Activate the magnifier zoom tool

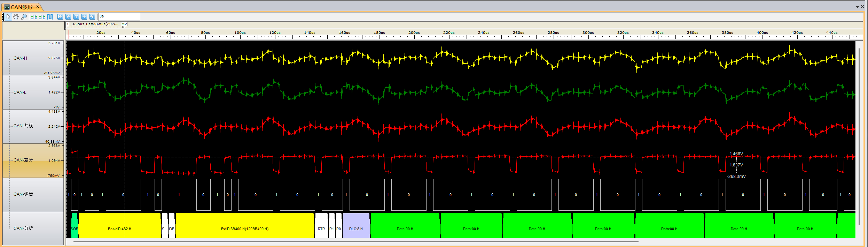pos(24,17)
